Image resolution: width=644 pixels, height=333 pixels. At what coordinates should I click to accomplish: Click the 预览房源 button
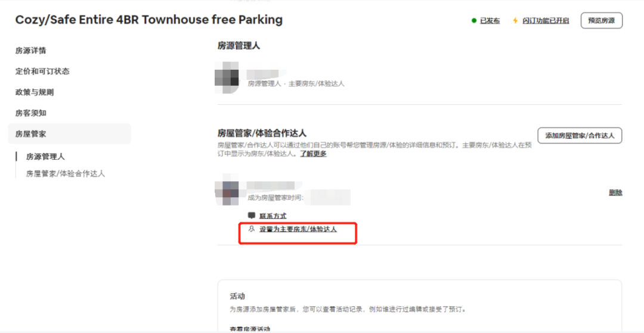[601, 20]
